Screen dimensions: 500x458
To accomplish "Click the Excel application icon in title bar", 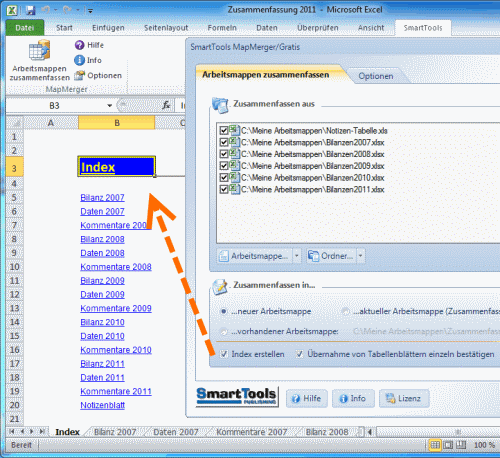I will point(12,10).
